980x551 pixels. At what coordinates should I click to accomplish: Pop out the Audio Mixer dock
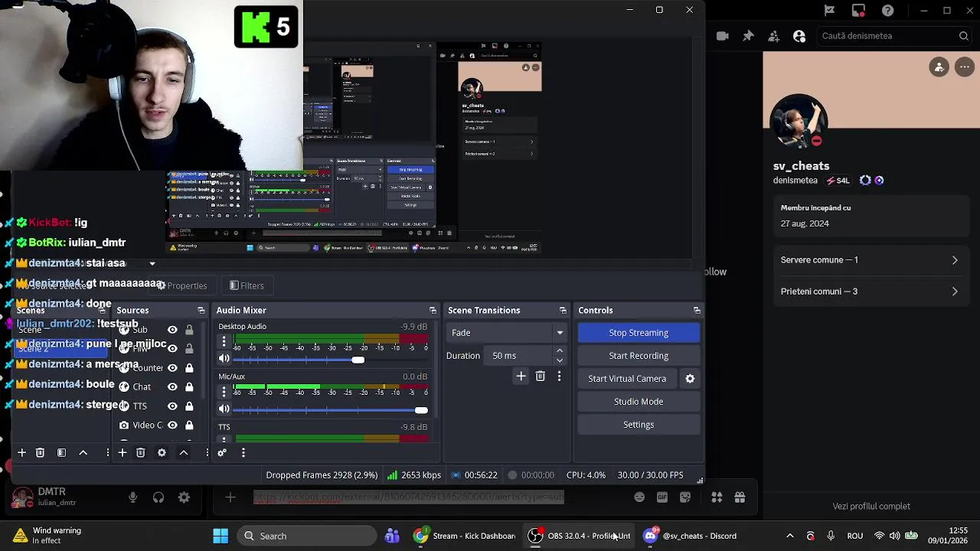click(x=433, y=311)
